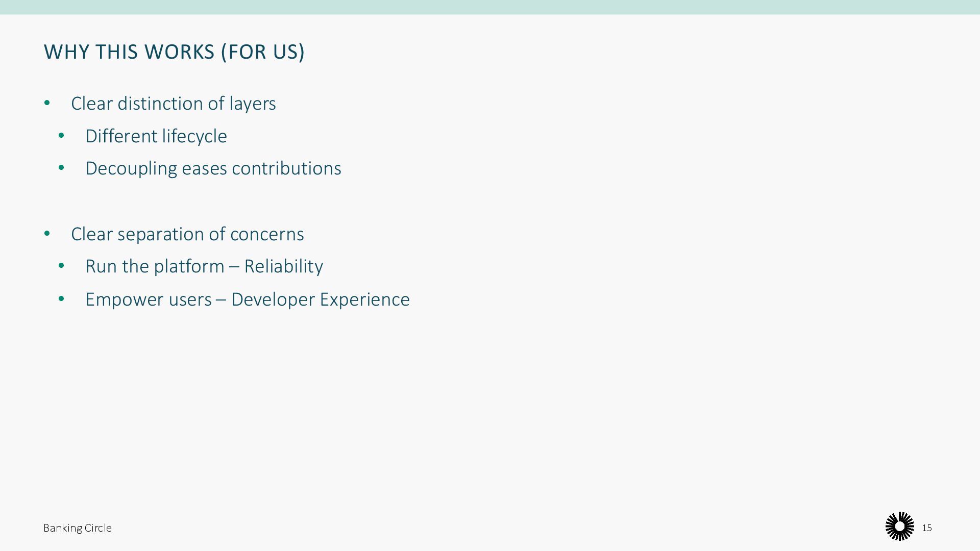Click the 'Banking Circle' footer text
Screen dimensions: 980x551
coord(78,528)
